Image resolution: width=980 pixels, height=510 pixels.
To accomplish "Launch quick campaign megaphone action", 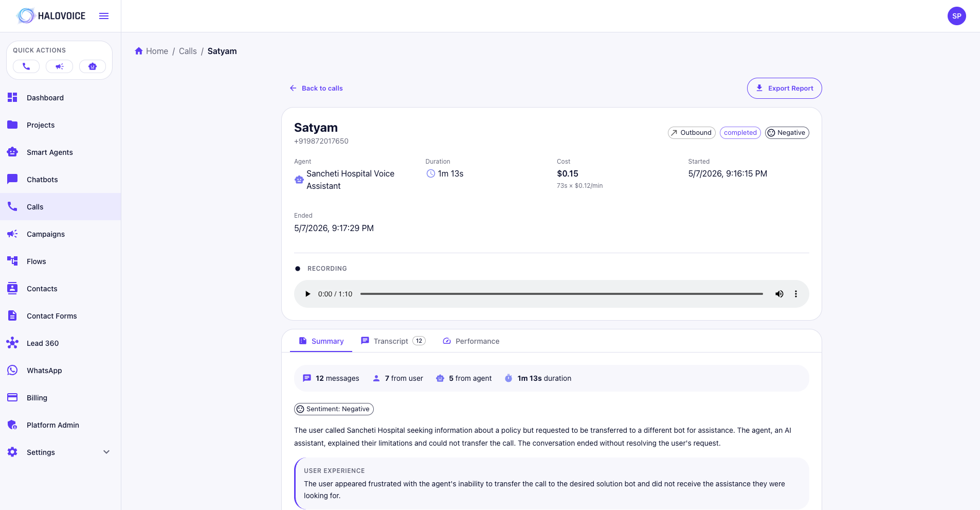I will 60,66.
